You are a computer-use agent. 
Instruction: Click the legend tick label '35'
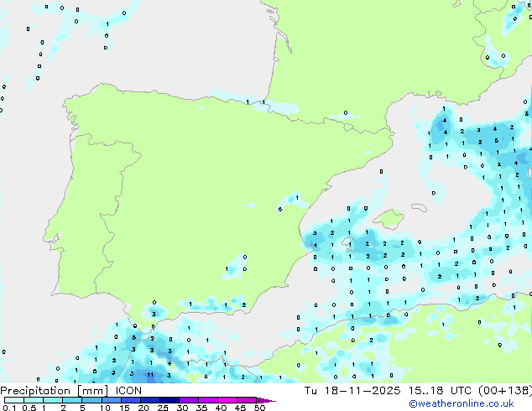pyautogui.click(x=201, y=408)
